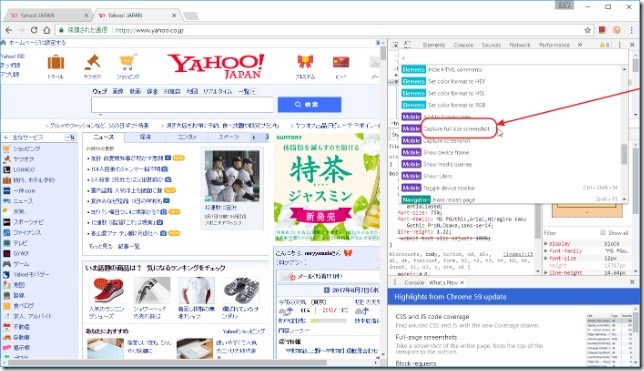The image size is (644, 371).
Task: Click the news tabs right arrow
Action: pyautogui.click(x=253, y=137)
